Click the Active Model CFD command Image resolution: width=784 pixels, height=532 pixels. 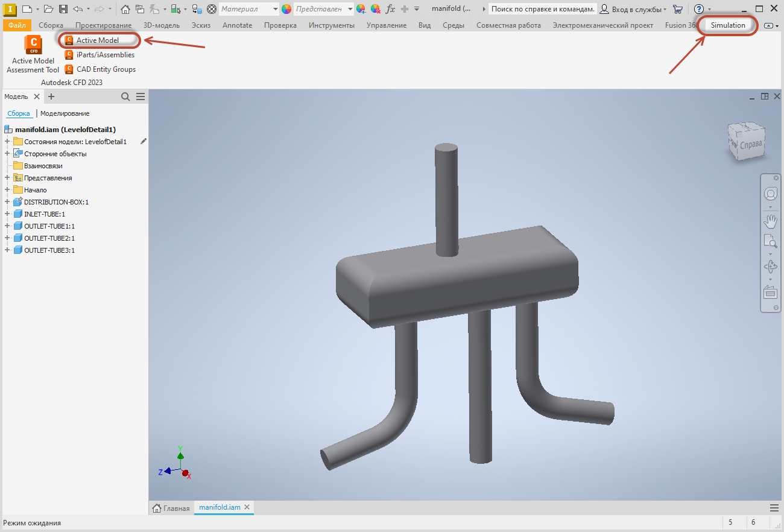(x=92, y=40)
